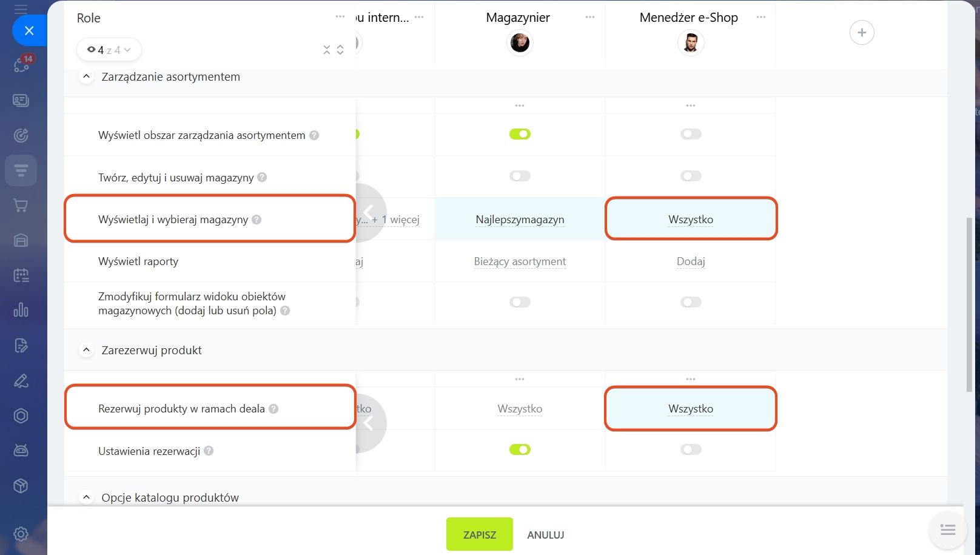Collapse the Zarezerwuj produkt section
Viewport: 980px width, 555px height.
pos(86,350)
